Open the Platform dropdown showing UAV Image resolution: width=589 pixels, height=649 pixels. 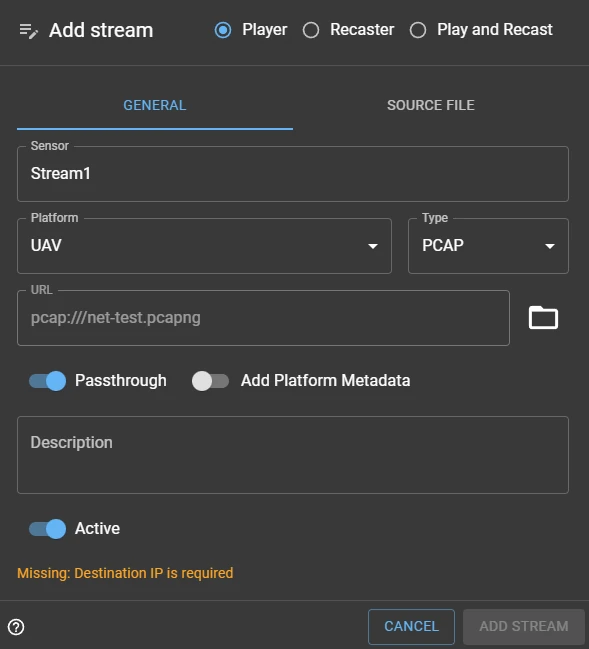point(204,246)
